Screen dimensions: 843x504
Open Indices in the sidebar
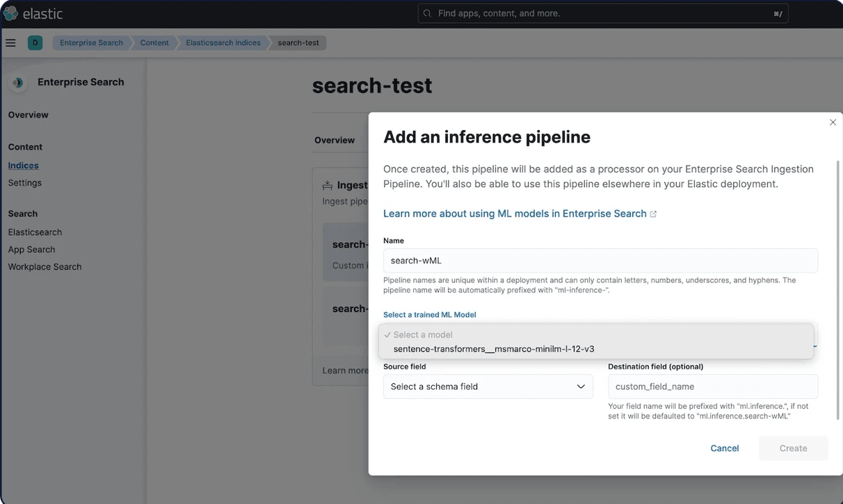(23, 165)
